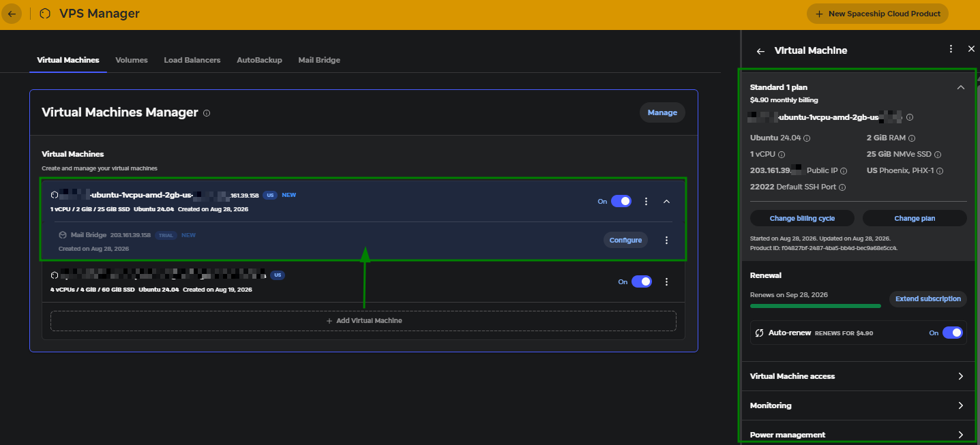980x445 pixels.
Task: Click the Manage button
Action: click(662, 112)
